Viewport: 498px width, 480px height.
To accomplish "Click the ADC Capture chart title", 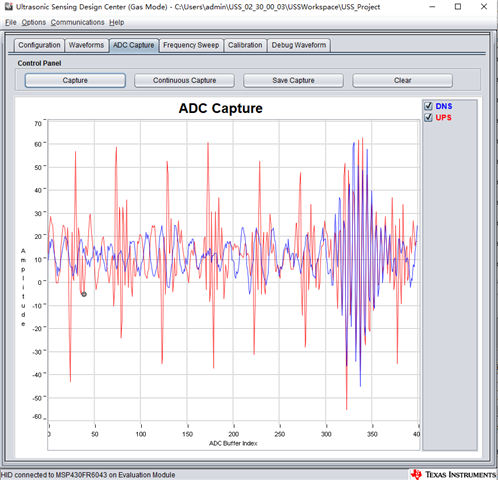I will [x=221, y=108].
